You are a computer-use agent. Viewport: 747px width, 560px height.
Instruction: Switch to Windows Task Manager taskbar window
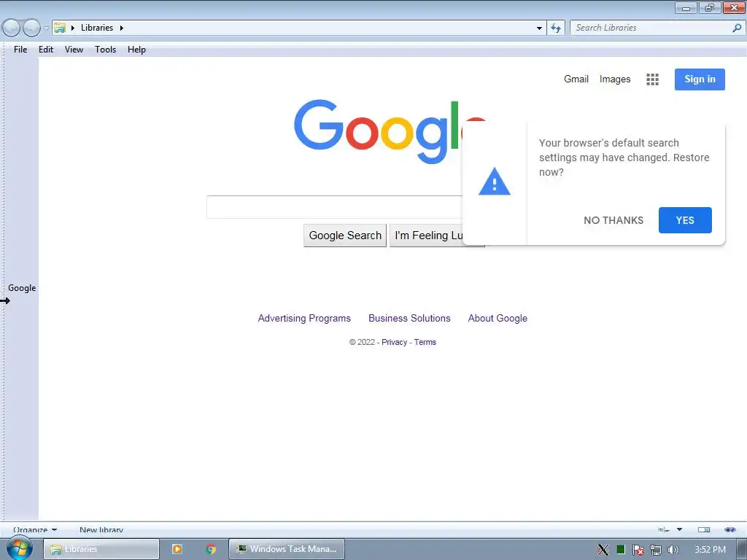tap(286, 549)
